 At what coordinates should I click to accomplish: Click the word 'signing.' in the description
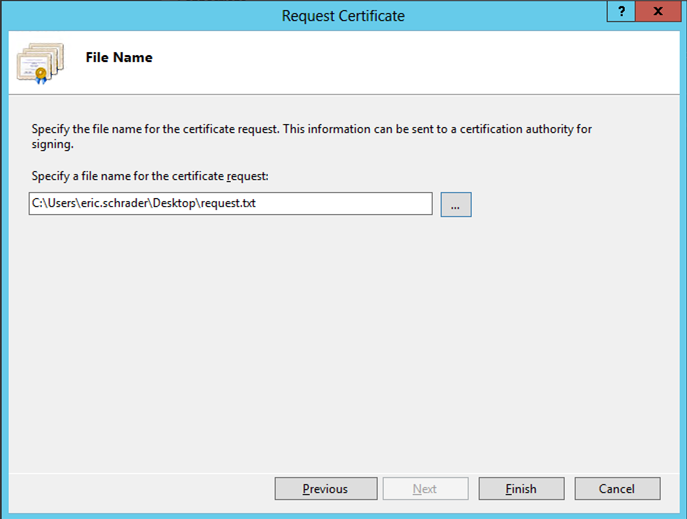(53, 145)
